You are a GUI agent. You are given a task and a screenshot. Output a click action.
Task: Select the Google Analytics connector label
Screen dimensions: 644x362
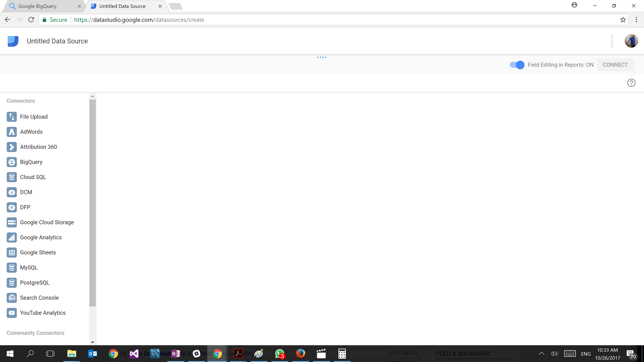(x=41, y=237)
